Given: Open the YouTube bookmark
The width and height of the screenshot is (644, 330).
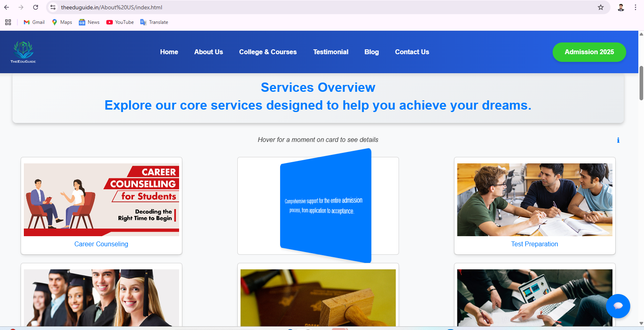Looking at the screenshot, I should 120,22.
